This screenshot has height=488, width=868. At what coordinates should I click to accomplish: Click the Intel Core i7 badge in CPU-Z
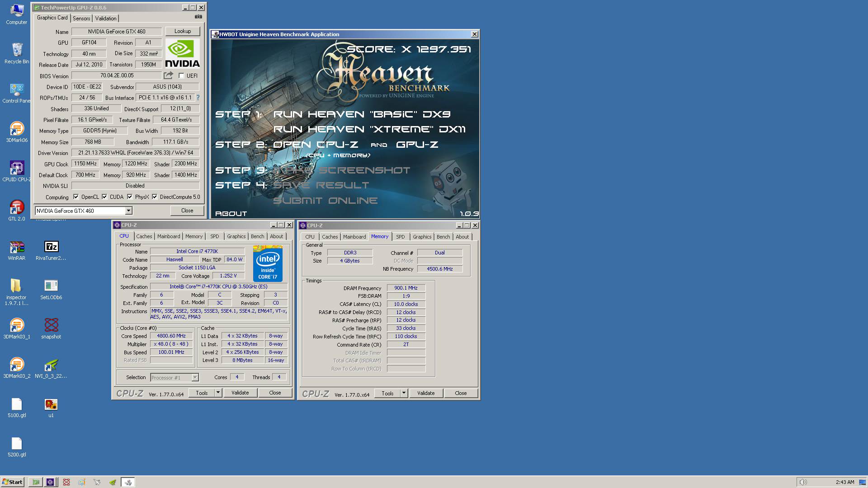click(x=268, y=264)
